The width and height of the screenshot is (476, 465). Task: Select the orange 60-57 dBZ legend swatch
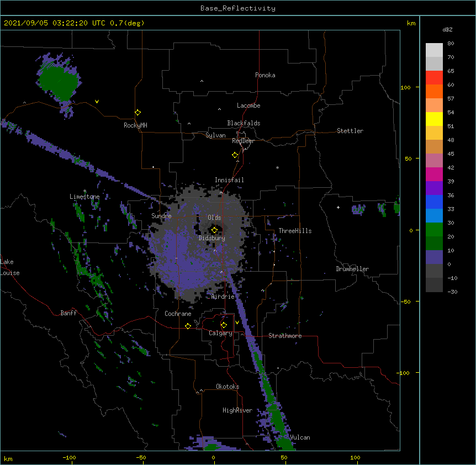434,91
